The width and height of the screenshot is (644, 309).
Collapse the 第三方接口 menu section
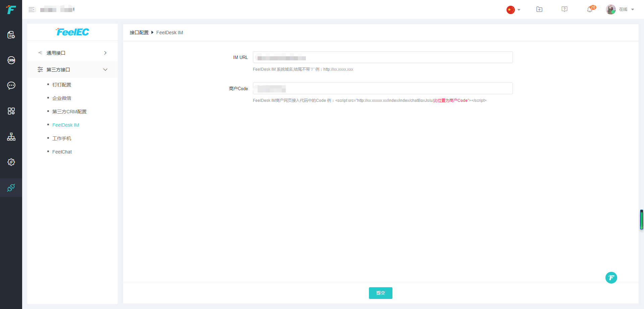72,70
